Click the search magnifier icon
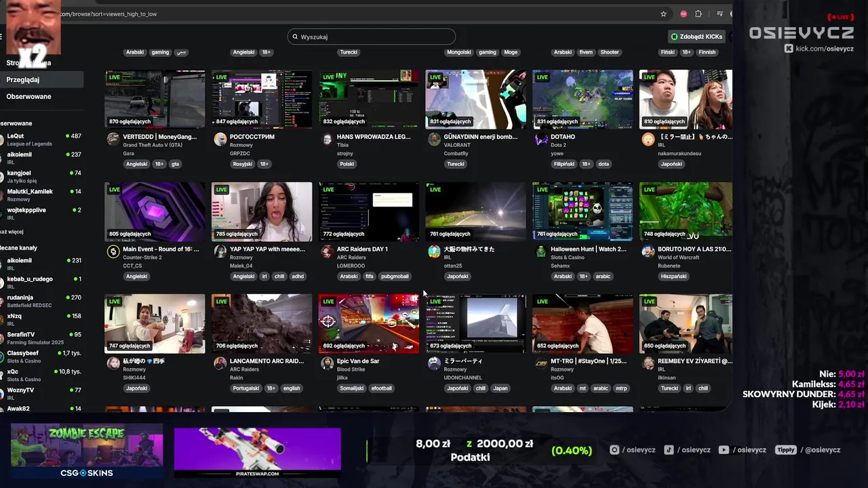Image resolution: width=868 pixels, height=488 pixels. pos(295,37)
